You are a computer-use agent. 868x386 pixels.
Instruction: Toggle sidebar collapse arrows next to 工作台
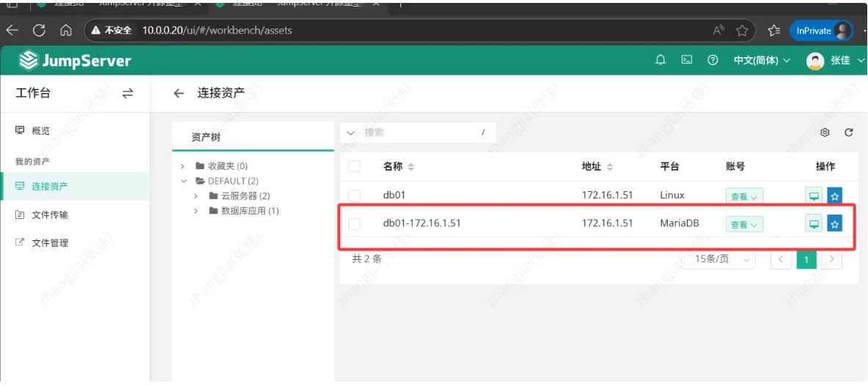point(128,94)
